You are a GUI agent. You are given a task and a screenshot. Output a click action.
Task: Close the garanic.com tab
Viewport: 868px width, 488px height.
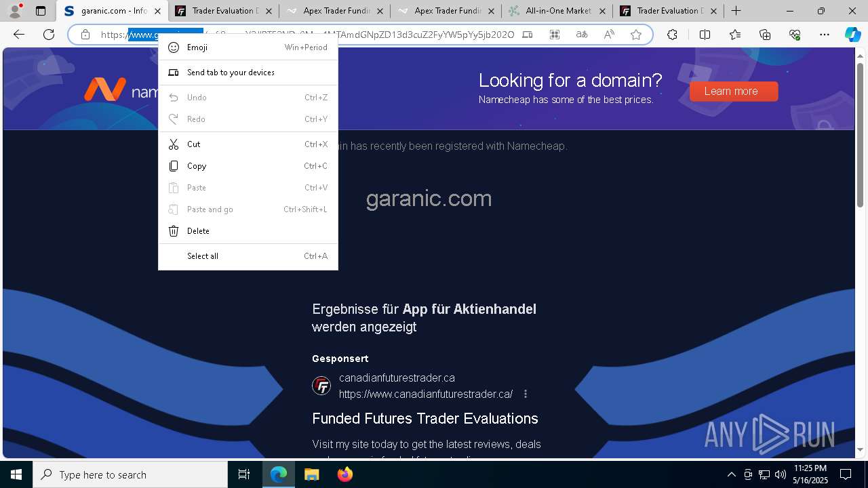pyautogui.click(x=157, y=11)
